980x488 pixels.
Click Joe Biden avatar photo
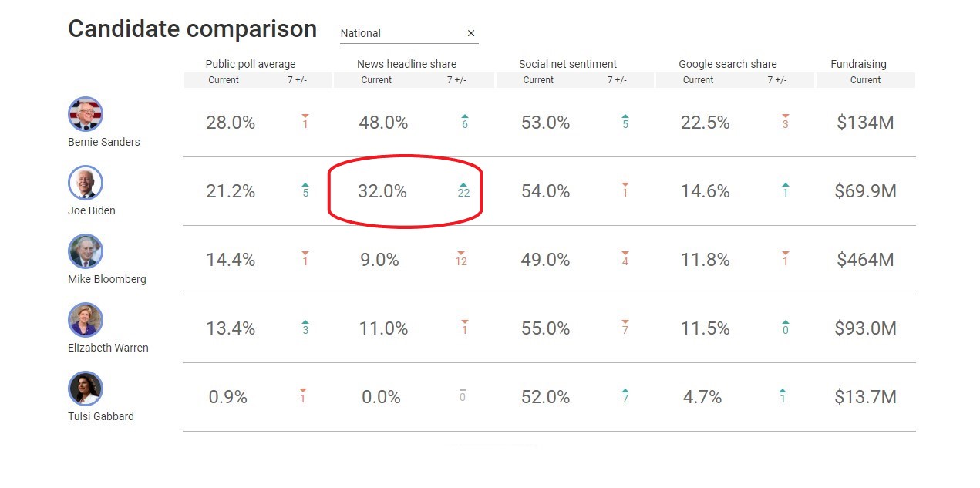point(85,183)
